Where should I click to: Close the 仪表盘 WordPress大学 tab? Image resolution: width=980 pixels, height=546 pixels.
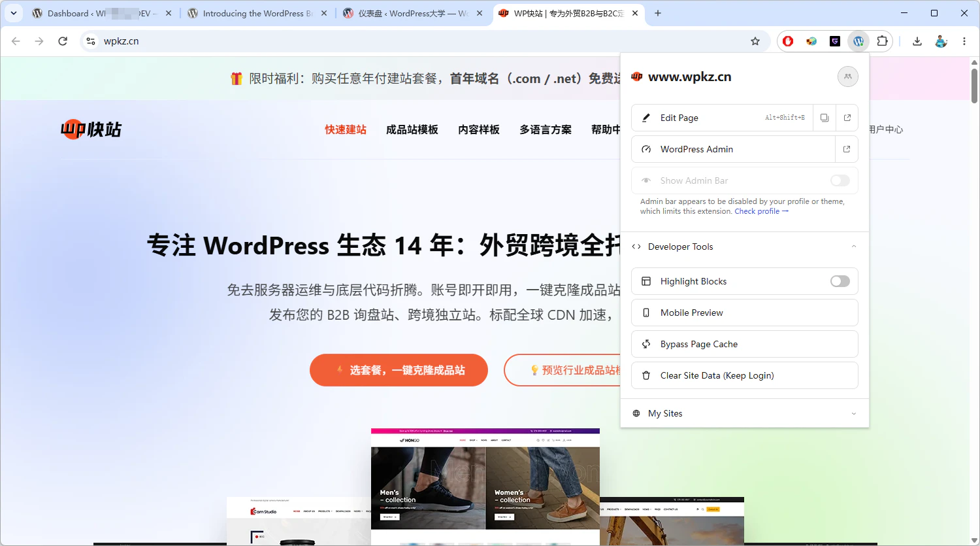coord(480,13)
